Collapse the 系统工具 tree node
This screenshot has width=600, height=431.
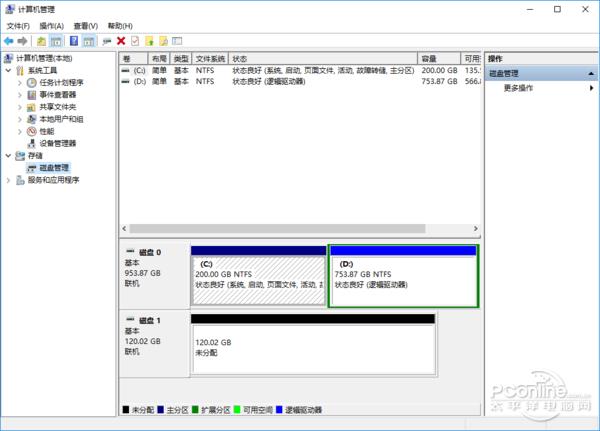[9, 71]
